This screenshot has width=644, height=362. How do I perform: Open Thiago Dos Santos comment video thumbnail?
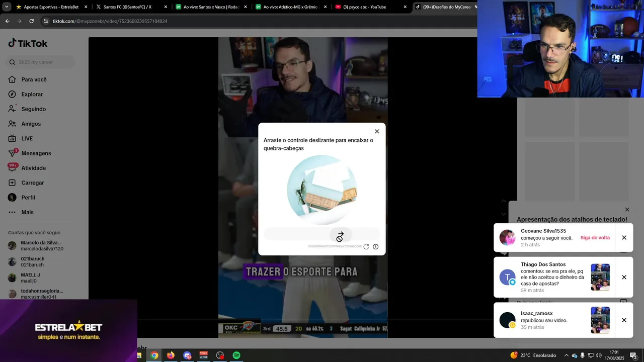pos(600,277)
